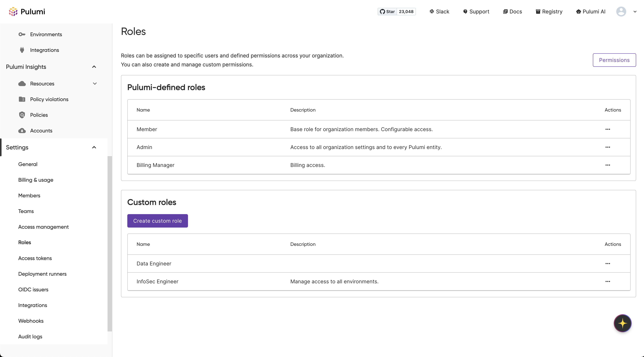Expand the Resources submenu chevron
Image resolution: width=644 pixels, height=357 pixels.
[95, 84]
